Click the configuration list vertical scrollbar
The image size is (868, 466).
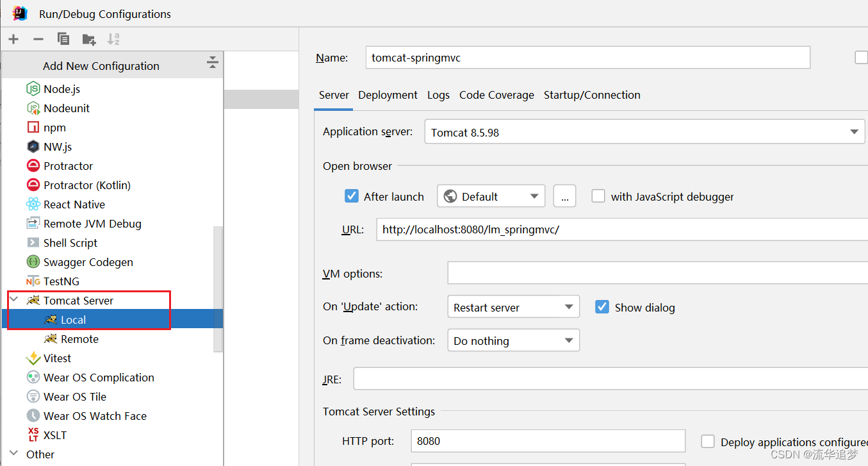[218, 288]
